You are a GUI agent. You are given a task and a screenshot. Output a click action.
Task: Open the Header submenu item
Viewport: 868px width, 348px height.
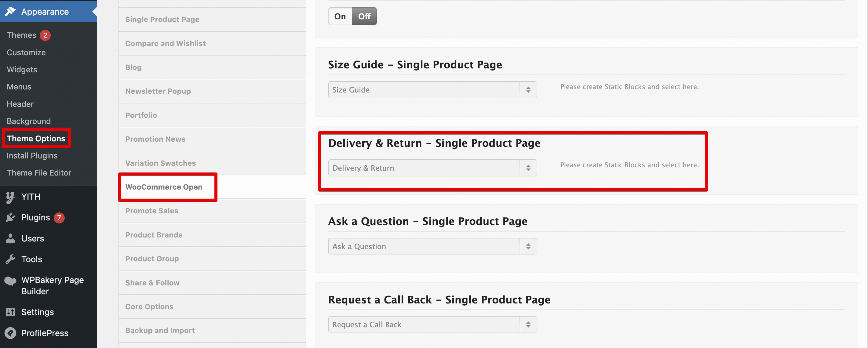20,104
